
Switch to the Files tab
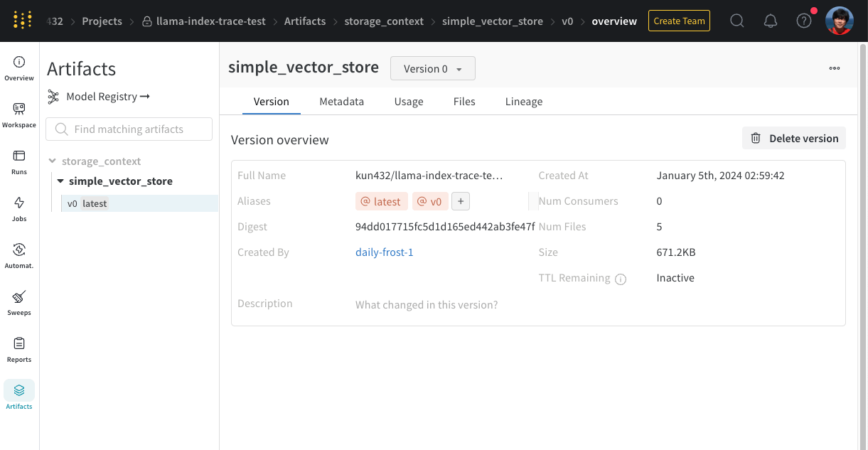click(x=464, y=102)
